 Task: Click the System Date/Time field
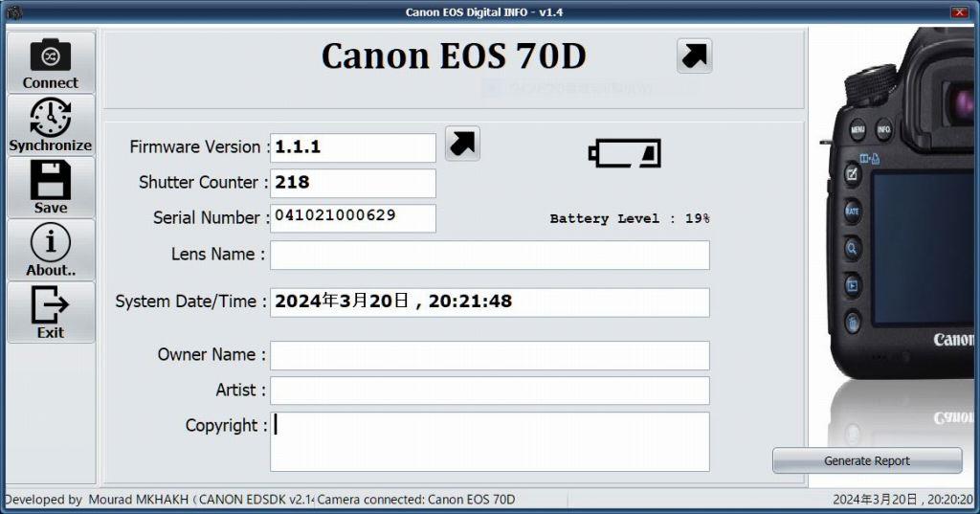click(489, 302)
